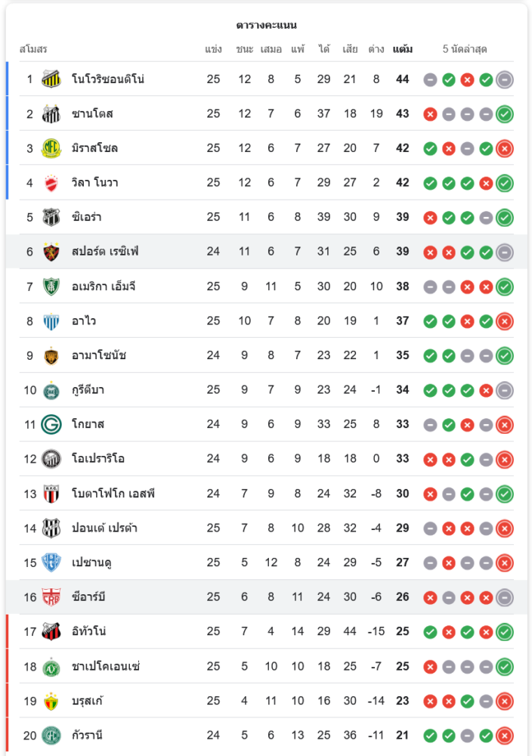532x756 pixels.
Task: Click the 5 นัดล่าสุด column header
Action: pos(465,49)
